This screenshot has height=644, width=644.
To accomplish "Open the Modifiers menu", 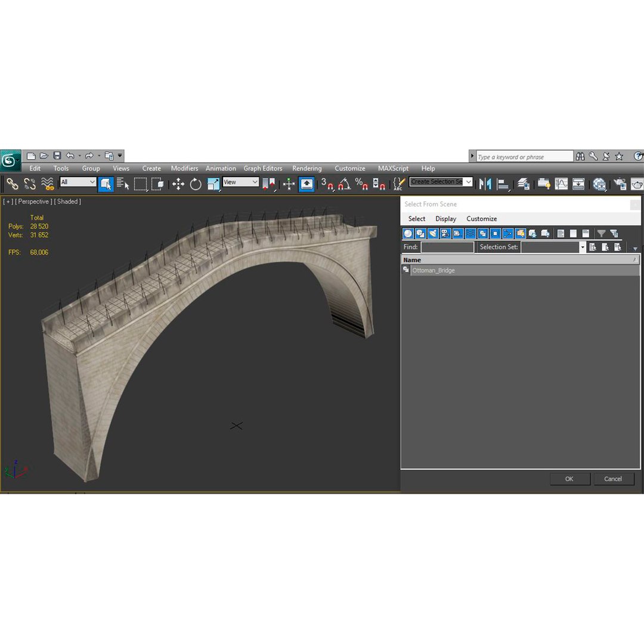I will coord(184,168).
